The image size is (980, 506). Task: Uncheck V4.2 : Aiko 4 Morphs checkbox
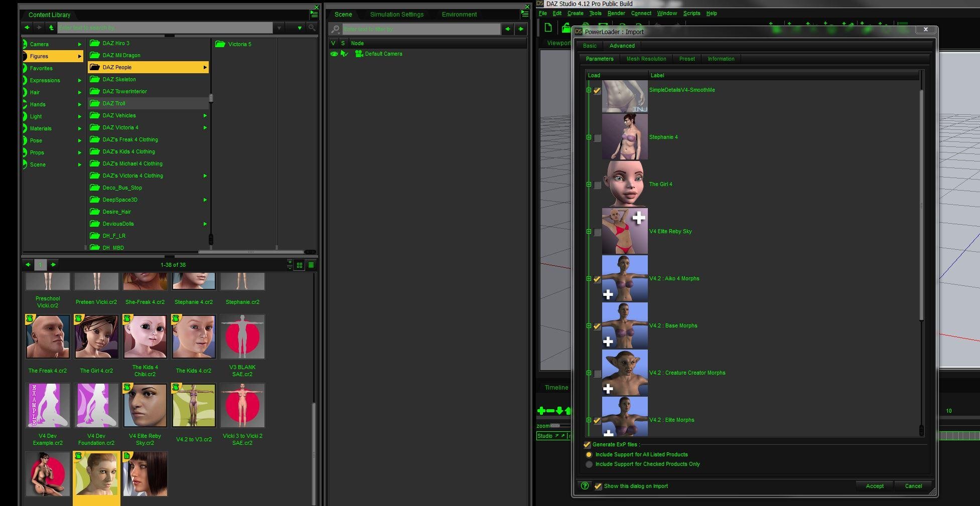[x=597, y=279]
